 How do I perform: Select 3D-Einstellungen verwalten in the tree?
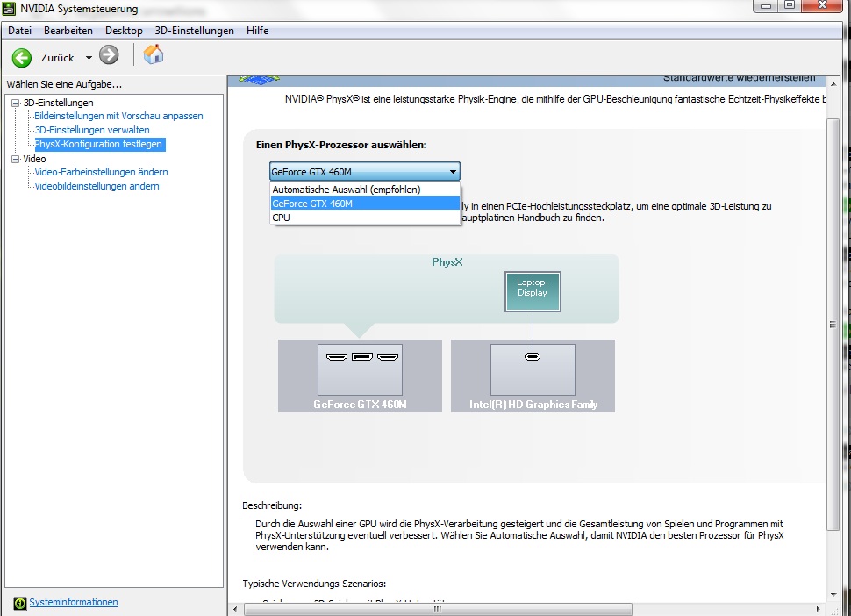(x=92, y=130)
